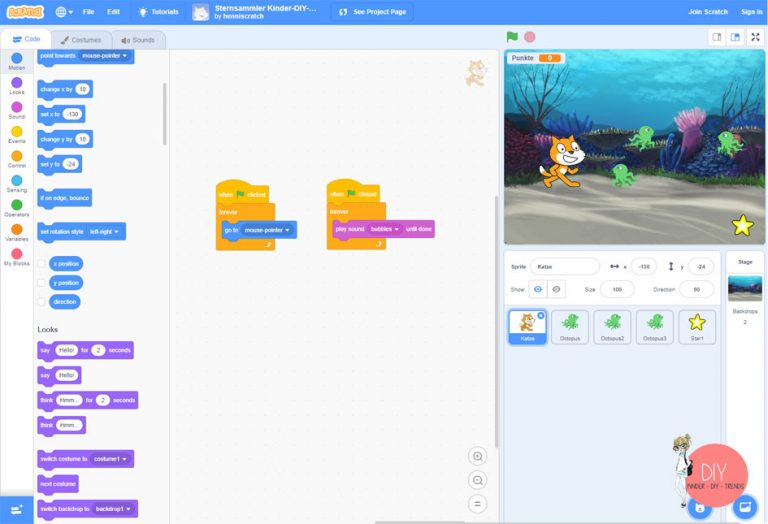Switch to small stage layout
This screenshot has width=768, height=524.
[x=716, y=37]
